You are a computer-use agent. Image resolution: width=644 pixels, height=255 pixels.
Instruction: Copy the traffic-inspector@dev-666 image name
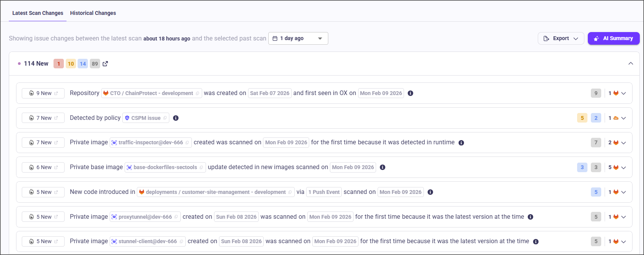187,143
